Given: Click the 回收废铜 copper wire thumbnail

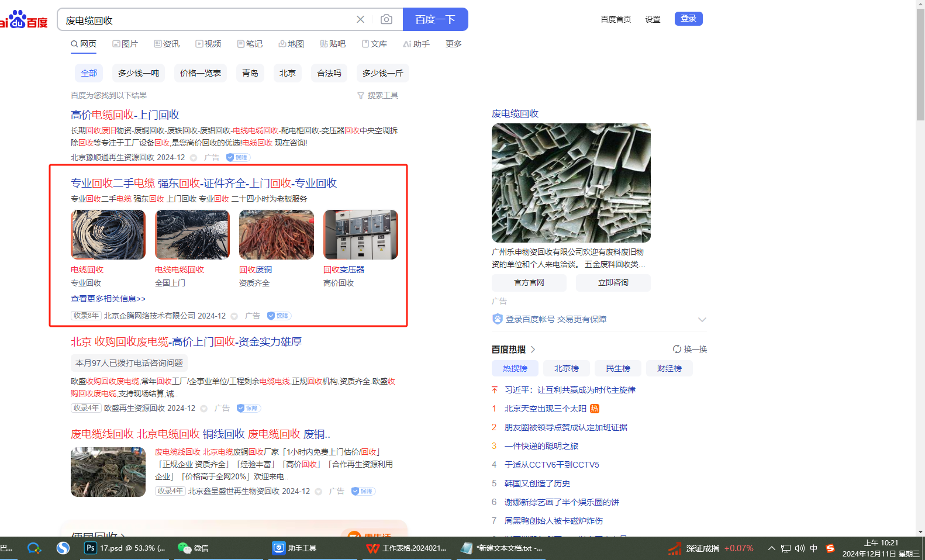Looking at the screenshot, I should point(276,234).
